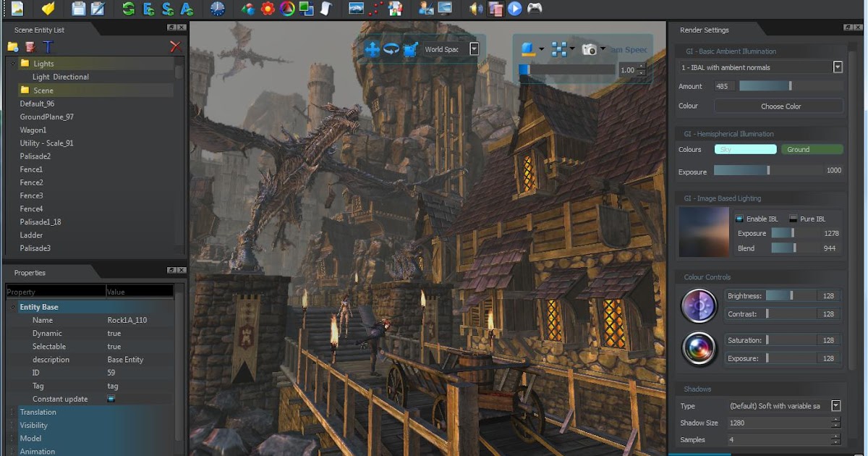Viewport: 868px width, 456px height.
Task: Click the save (floppy disk) toolbar icon
Action: tap(78, 9)
